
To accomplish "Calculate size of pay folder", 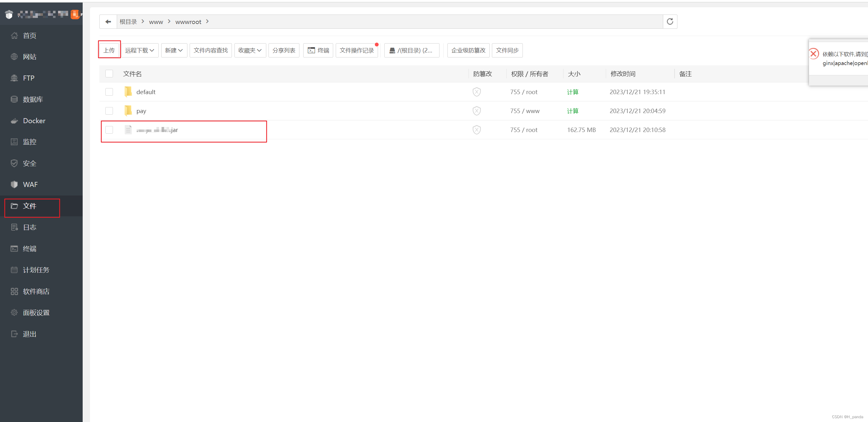I will click(x=572, y=111).
